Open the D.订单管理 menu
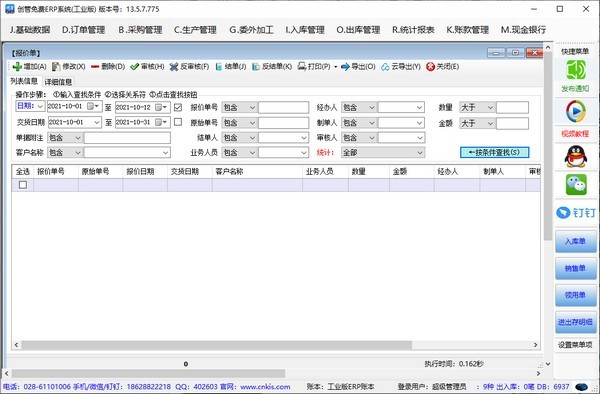This screenshot has height=394, width=600. (83, 30)
